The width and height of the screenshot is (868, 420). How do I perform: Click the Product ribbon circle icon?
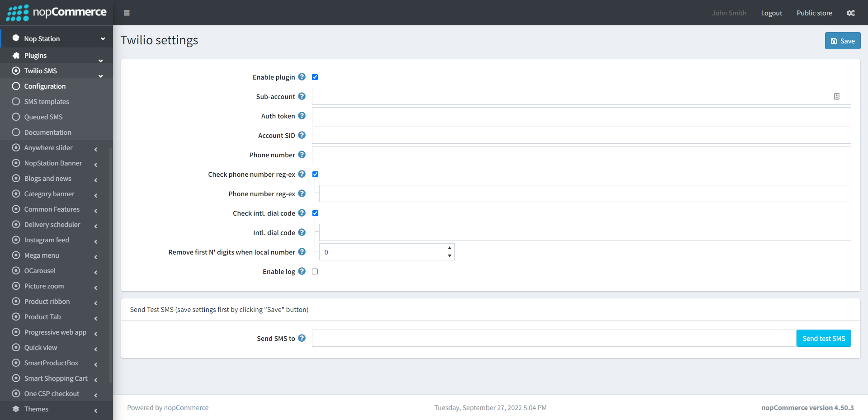point(16,301)
